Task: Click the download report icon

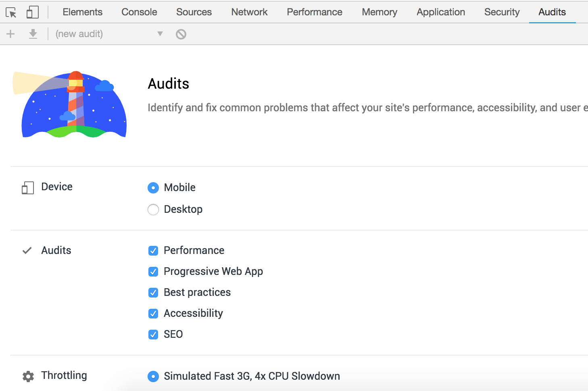Action: click(x=33, y=34)
